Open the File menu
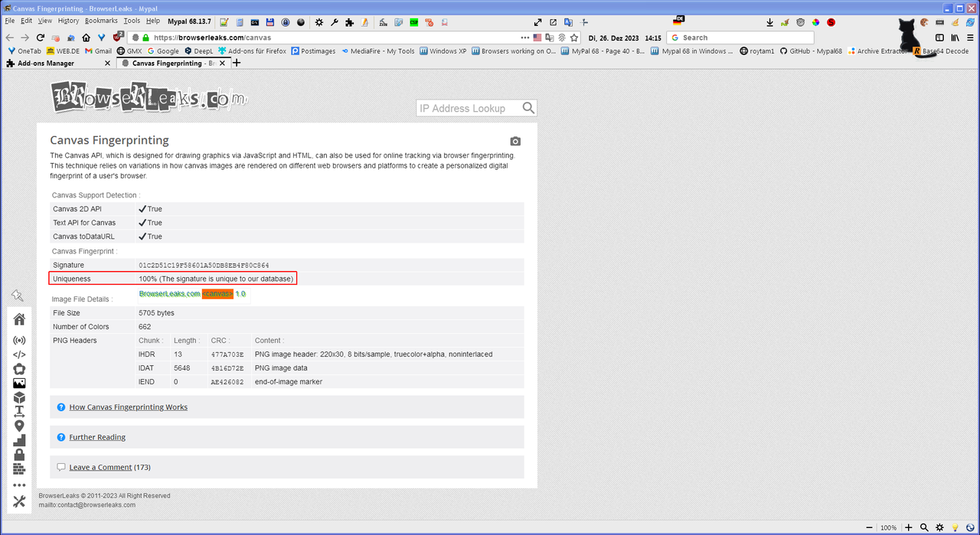 tap(9, 21)
